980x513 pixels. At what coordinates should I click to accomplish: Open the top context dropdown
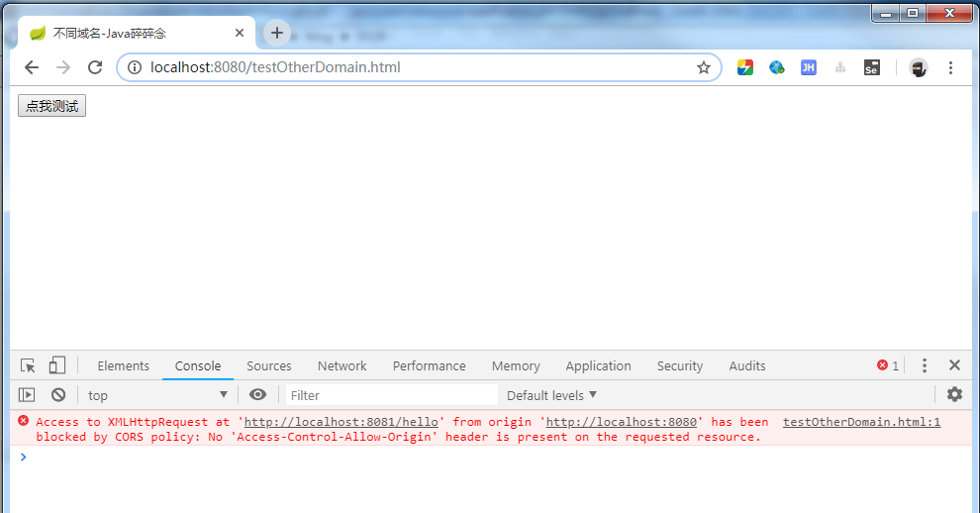pos(156,395)
